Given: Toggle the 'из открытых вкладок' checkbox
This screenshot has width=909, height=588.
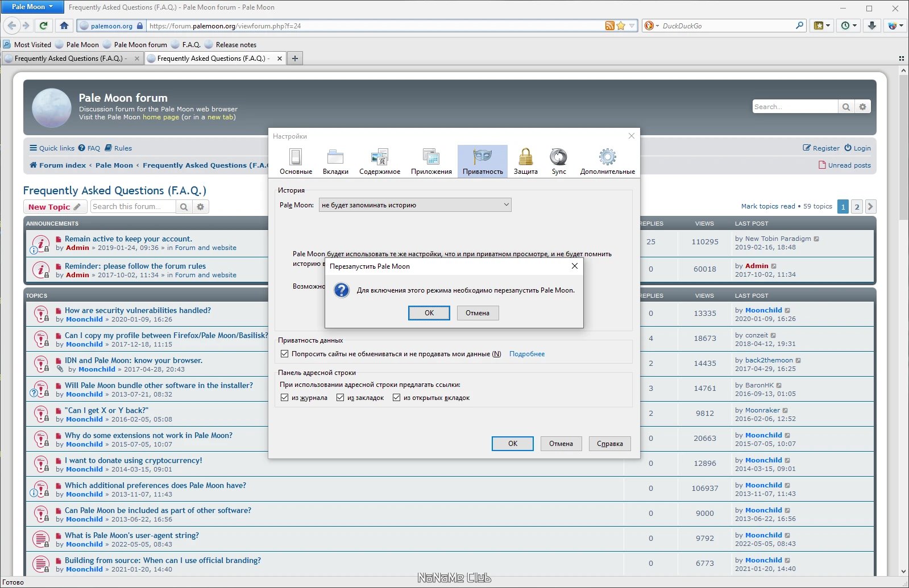Looking at the screenshot, I should tap(396, 398).
